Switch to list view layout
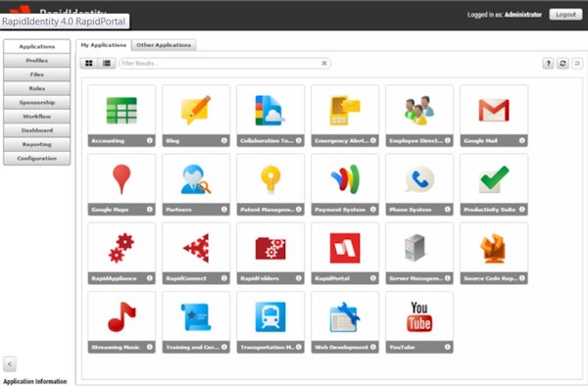The image size is (588, 386). click(107, 64)
